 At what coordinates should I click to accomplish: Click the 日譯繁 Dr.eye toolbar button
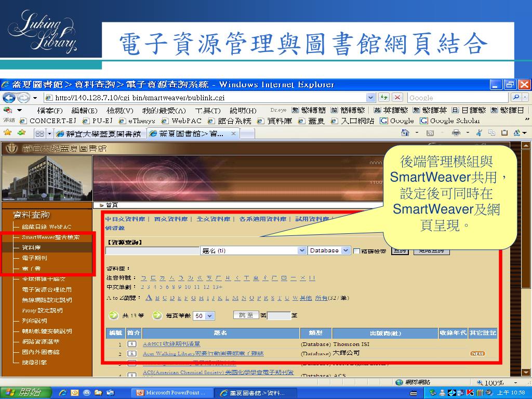[x=469, y=110]
